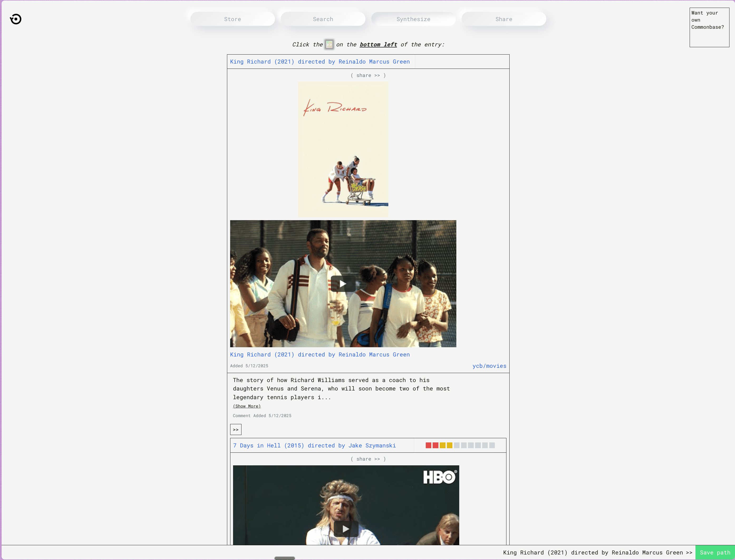Open the 7 Days in Hell title link
This screenshot has height=560, width=735.
314,445
